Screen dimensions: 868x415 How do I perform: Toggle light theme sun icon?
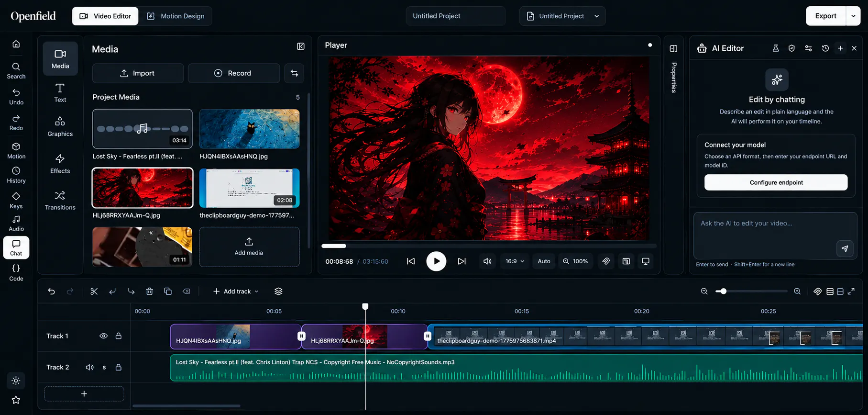coord(16,381)
